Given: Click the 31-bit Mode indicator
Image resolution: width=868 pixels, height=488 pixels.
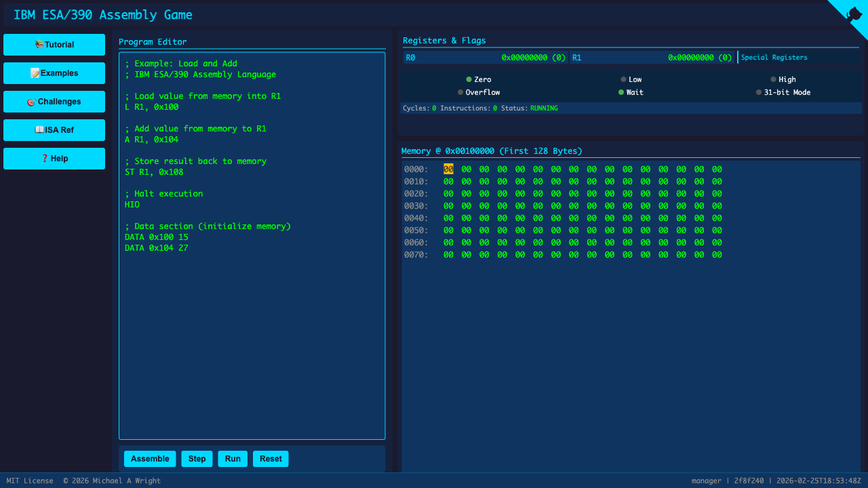Looking at the screenshot, I should click(783, 92).
